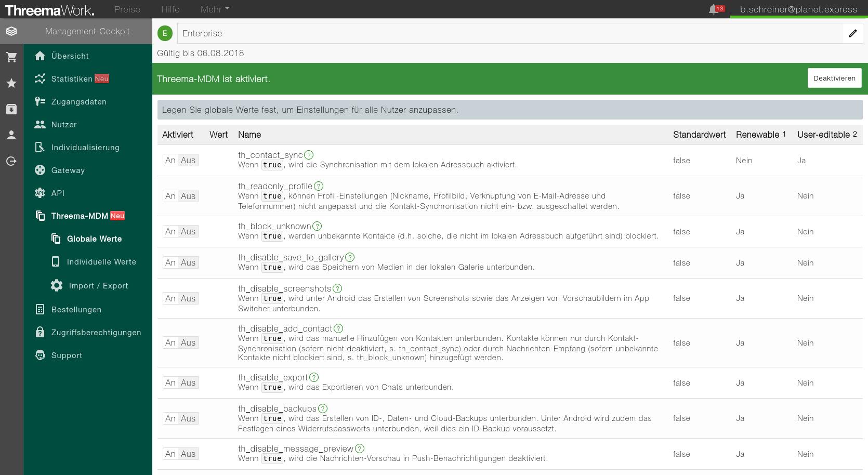868x475 pixels.
Task: Switch th_readonly_profile to Aus
Action: pos(188,196)
